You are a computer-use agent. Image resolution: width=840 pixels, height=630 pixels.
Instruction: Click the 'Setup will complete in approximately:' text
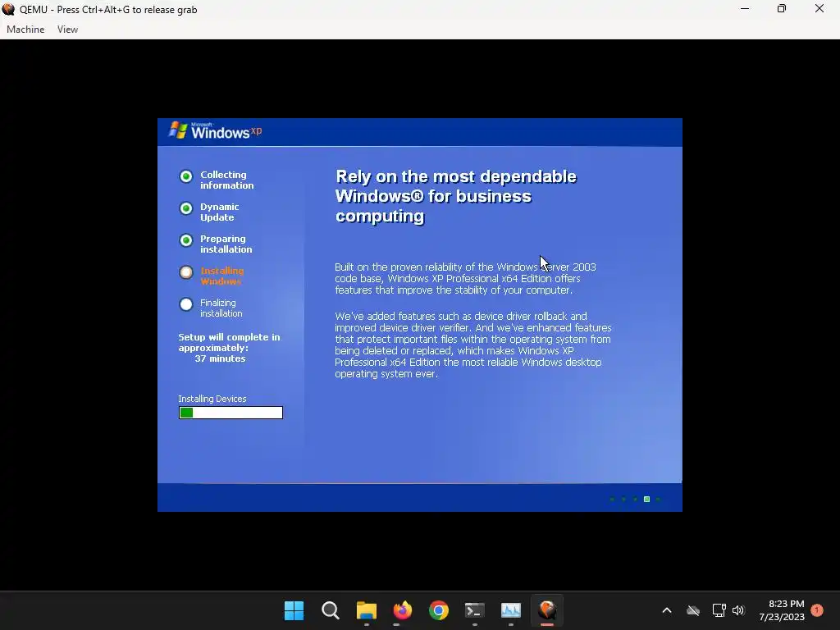click(229, 343)
